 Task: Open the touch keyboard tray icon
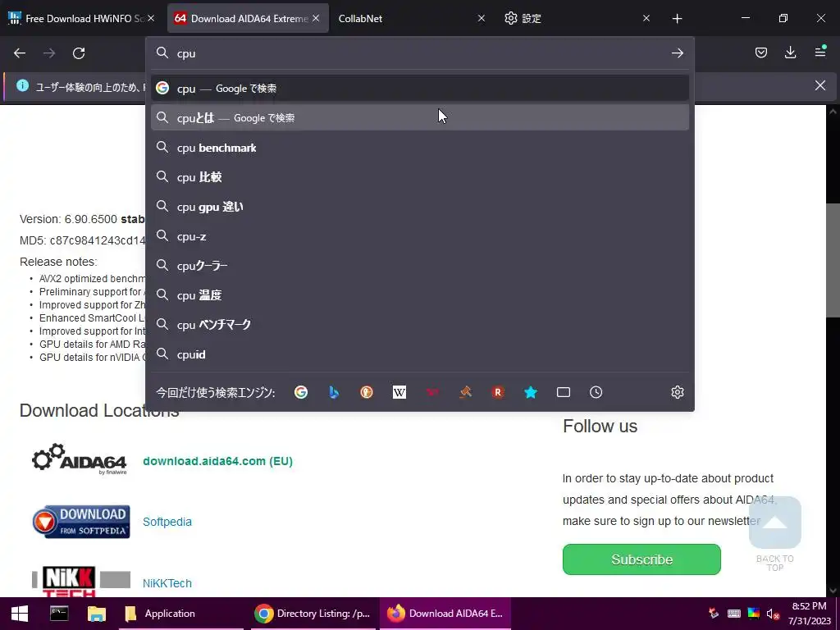tap(734, 614)
